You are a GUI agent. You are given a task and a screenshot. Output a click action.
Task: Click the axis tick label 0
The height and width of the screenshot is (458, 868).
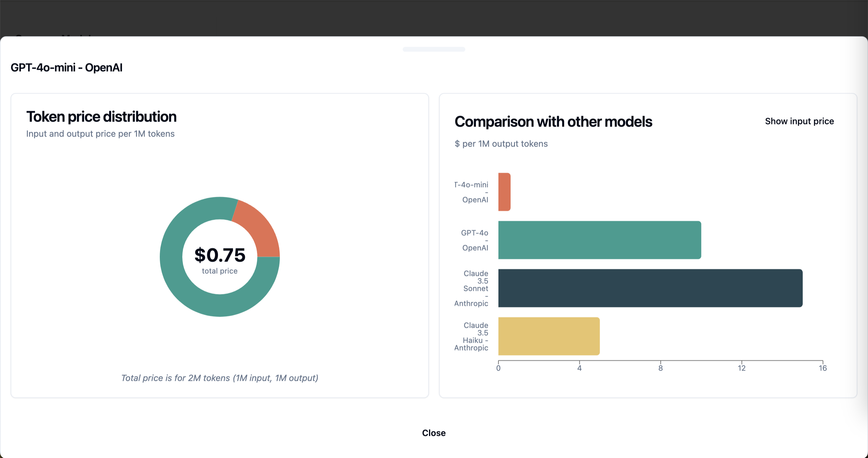[498, 368]
